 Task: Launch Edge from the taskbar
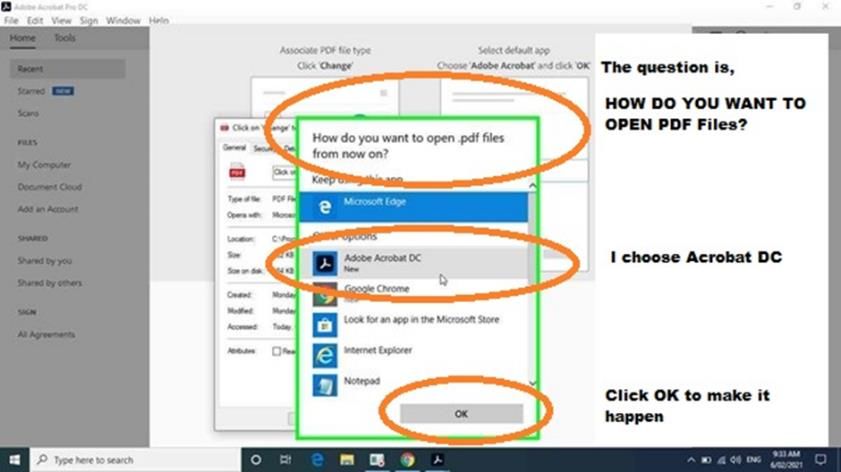pyautogui.click(x=317, y=460)
